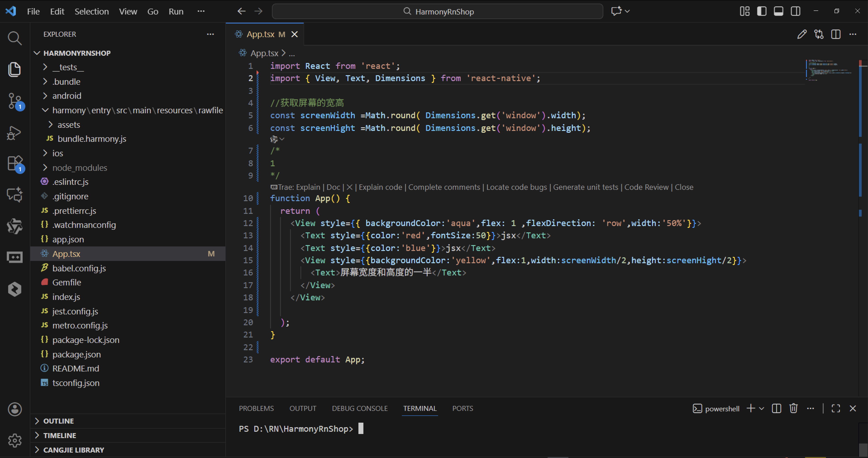
Task: Open package.json in explorer
Action: point(128,354)
